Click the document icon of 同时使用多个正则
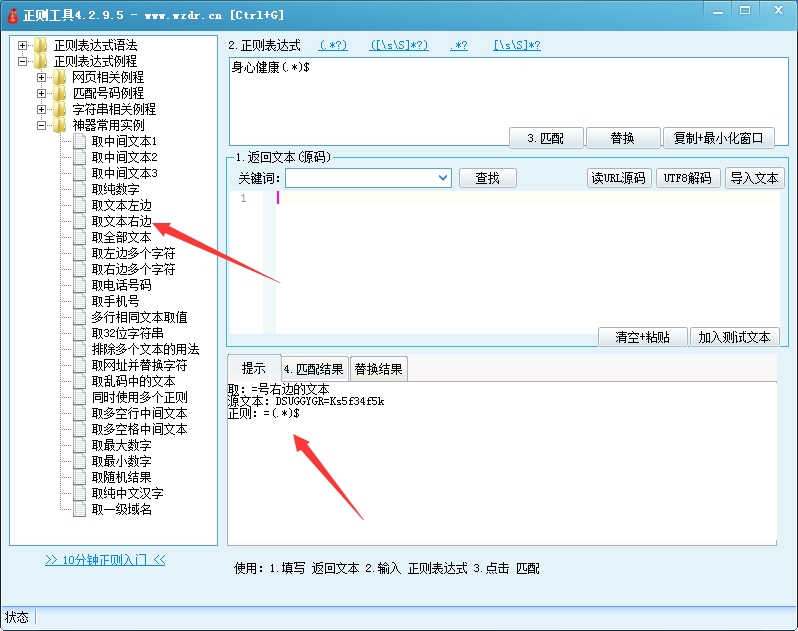 point(79,397)
